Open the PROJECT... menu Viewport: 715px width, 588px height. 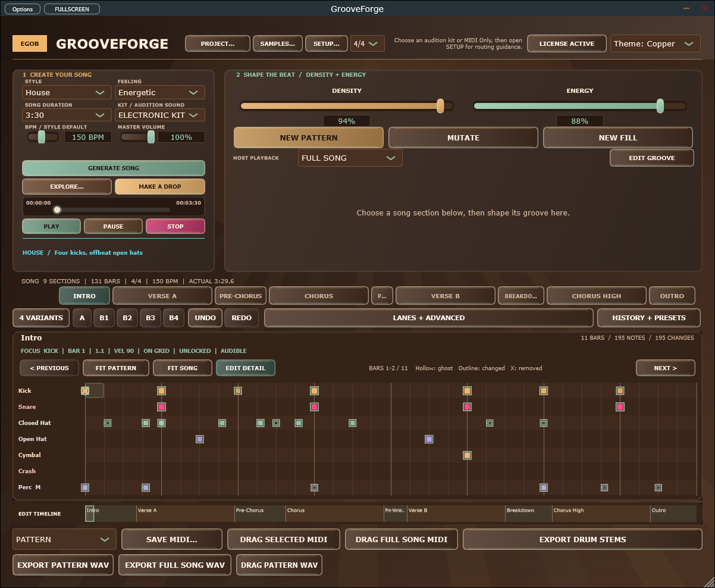[217, 43]
